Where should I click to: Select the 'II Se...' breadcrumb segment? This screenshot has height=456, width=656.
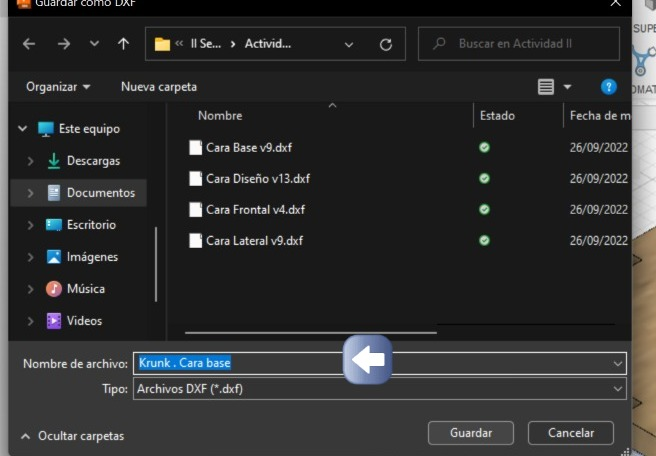[205, 44]
